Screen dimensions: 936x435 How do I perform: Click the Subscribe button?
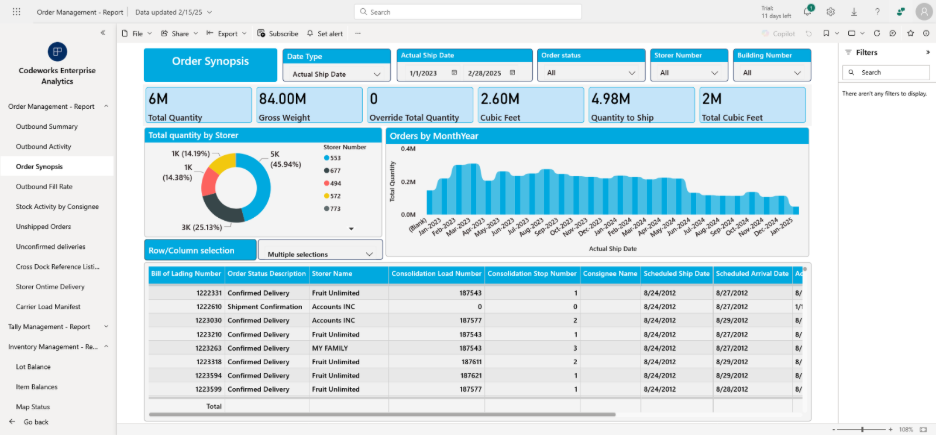point(278,33)
